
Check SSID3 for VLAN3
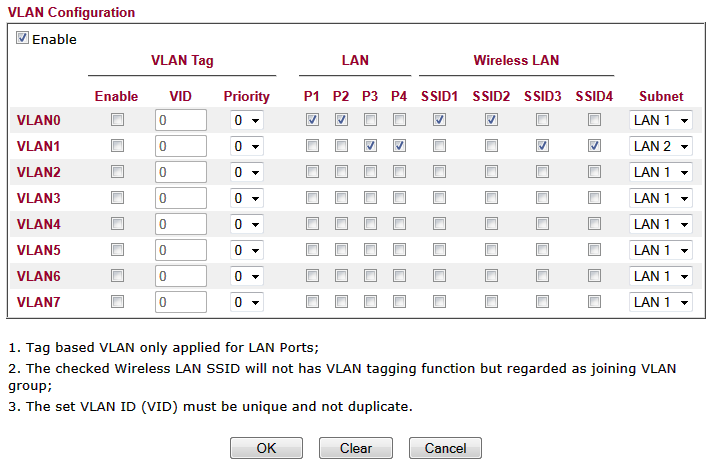543,198
